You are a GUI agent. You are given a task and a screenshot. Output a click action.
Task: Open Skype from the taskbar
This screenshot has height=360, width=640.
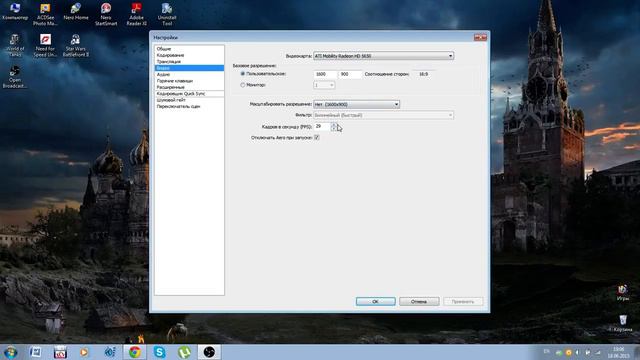tap(160, 352)
